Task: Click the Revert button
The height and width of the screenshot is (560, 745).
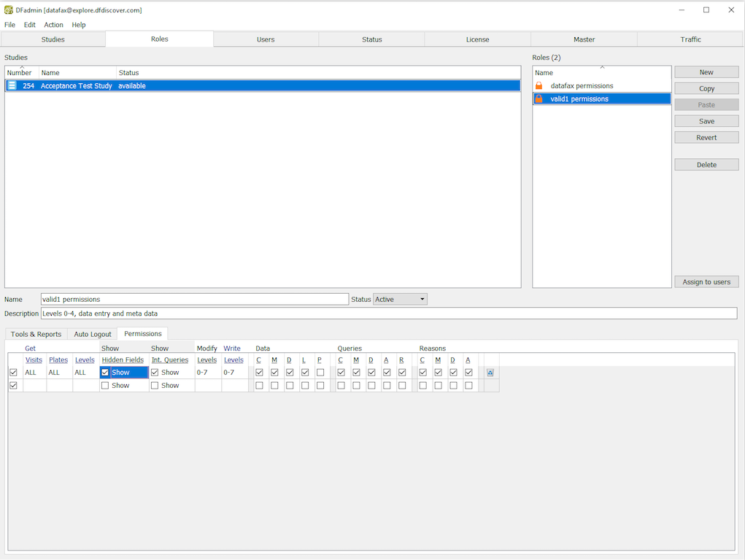Action: tap(706, 138)
